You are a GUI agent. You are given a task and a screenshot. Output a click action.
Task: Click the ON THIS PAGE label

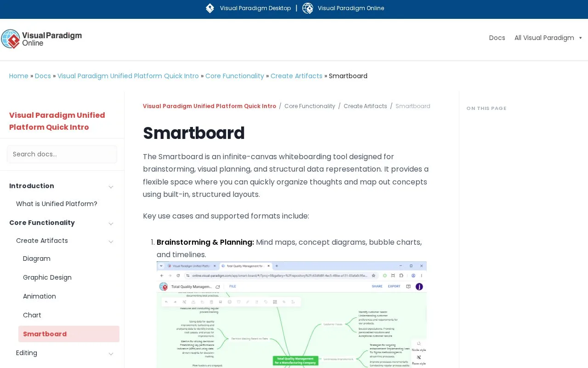486,109
